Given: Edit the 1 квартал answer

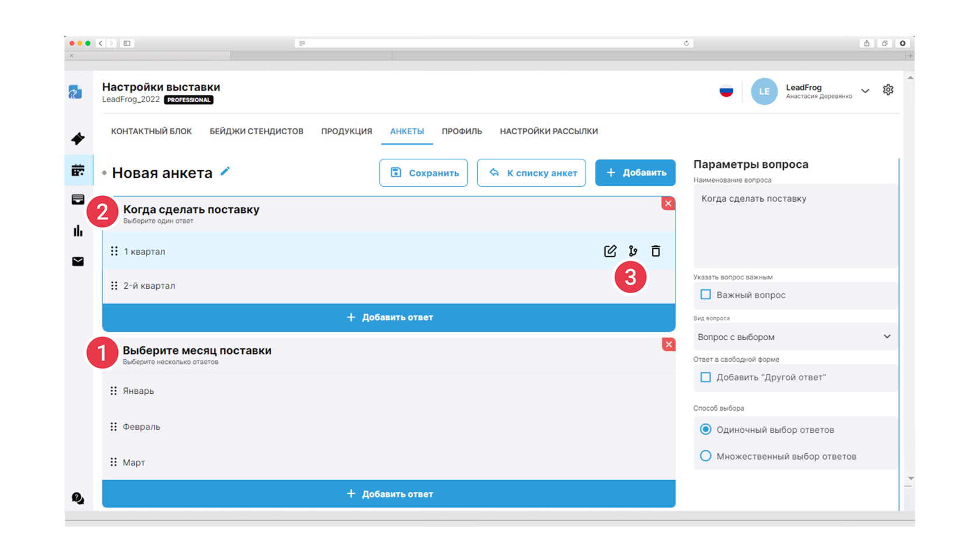Looking at the screenshot, I should pos(610,251).
